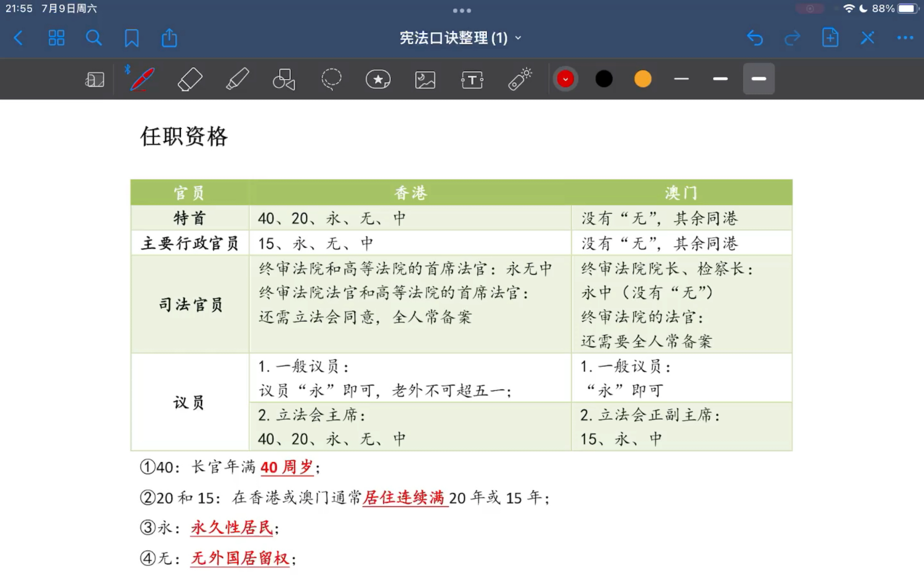
Task: Tap the 2. 立法会正副主席 cell text
Action: click(x=650, y=415)
